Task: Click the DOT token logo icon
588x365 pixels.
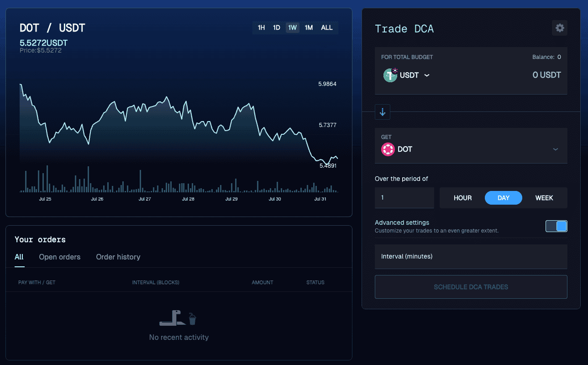Action: pyautogui.click(x=388, y=149)
